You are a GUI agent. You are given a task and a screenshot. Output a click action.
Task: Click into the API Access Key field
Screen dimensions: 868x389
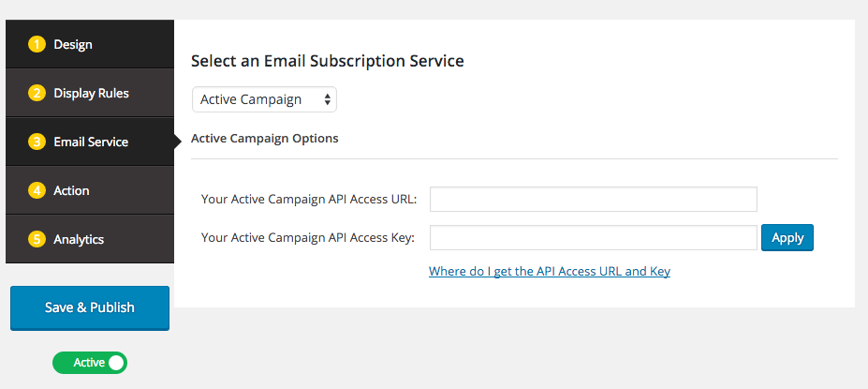pyautogui.click(x=593, y=238)
